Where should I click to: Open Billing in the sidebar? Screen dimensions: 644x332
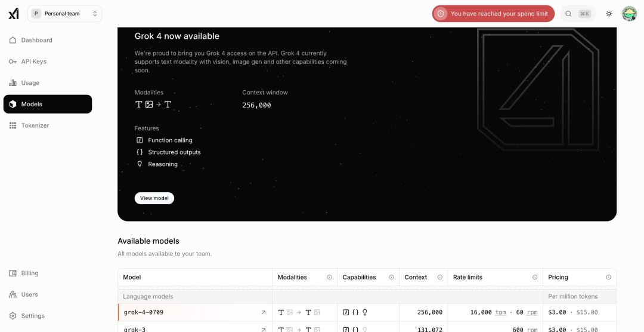coord(48,273)
